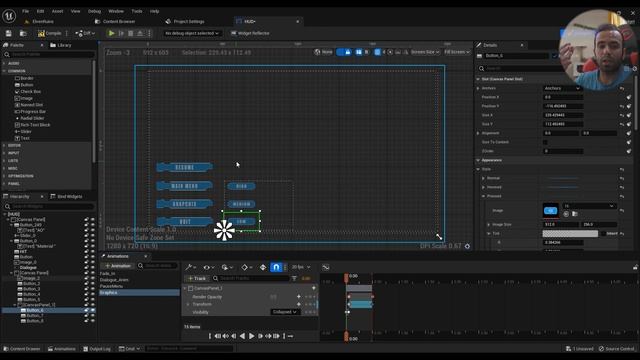Collapse CanvasPanel_1 in the Hierarchy tree
640x360 pixels.
(15, 305)
